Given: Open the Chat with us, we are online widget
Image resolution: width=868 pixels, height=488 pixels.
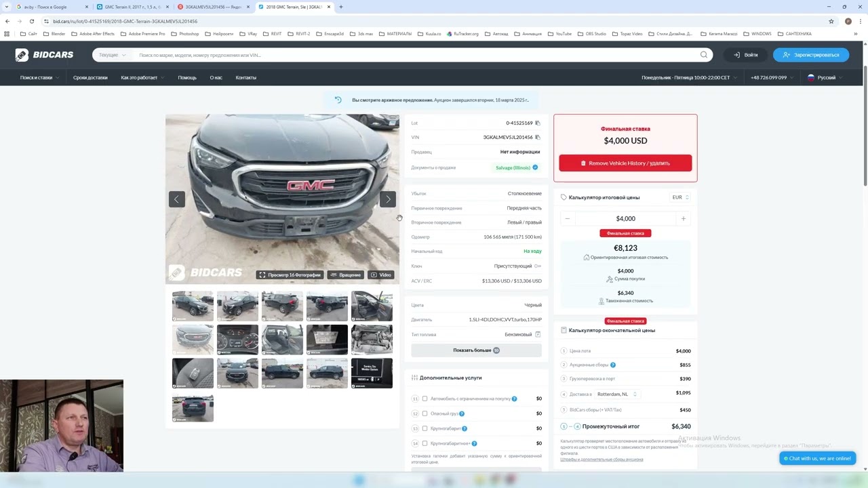Looking at the screenshot, I should (818, 459).
